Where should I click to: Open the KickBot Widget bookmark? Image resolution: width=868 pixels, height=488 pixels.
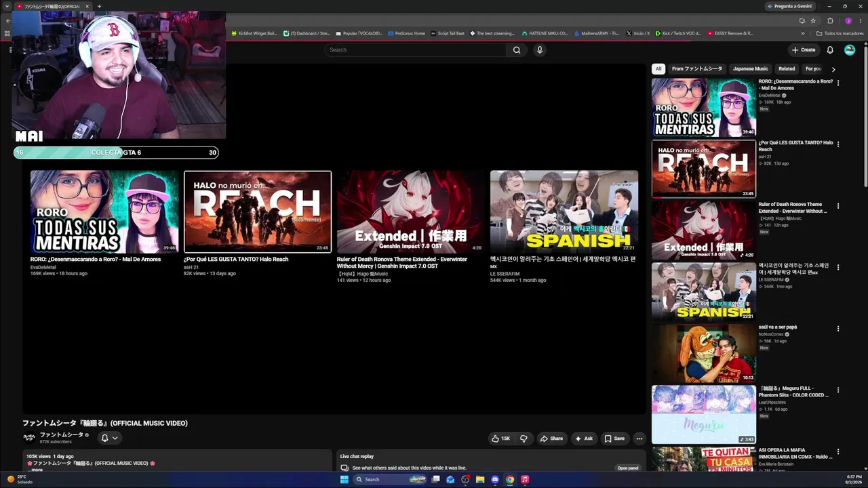[x=254, y=33]
